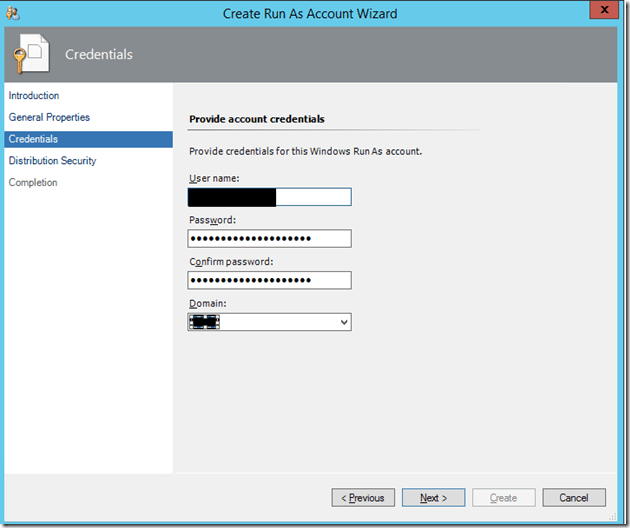Screen dimensions: 630x528
Task: Expand the Domain dropdown arrow
Action: (x=344, y=322)
